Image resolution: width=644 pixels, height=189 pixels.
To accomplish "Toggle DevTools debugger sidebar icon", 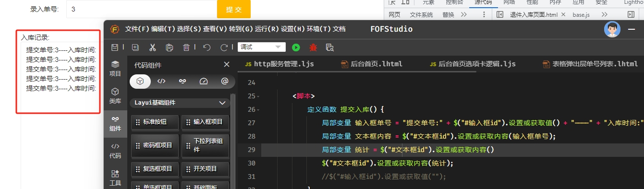I will pyautogui.click(x=631, y=15).
